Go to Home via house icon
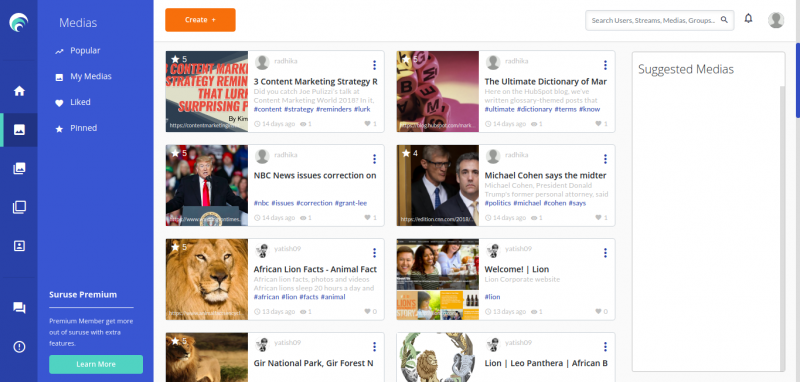Screen dimensions: 800x382 click(x=19, y=91)
